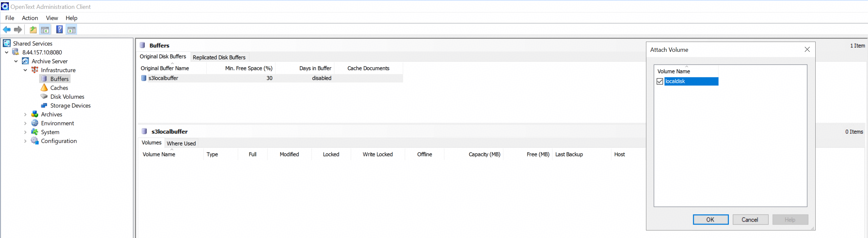Click the Environment globe icon
Viewport: 868px width, 238px height.
pyautogui.click(x=35, y=123)
